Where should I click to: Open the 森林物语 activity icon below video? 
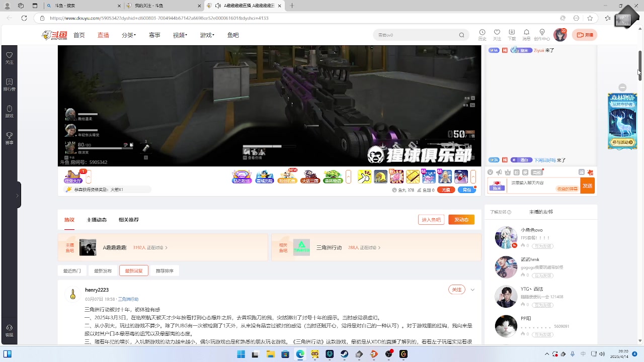coord(333,176)
